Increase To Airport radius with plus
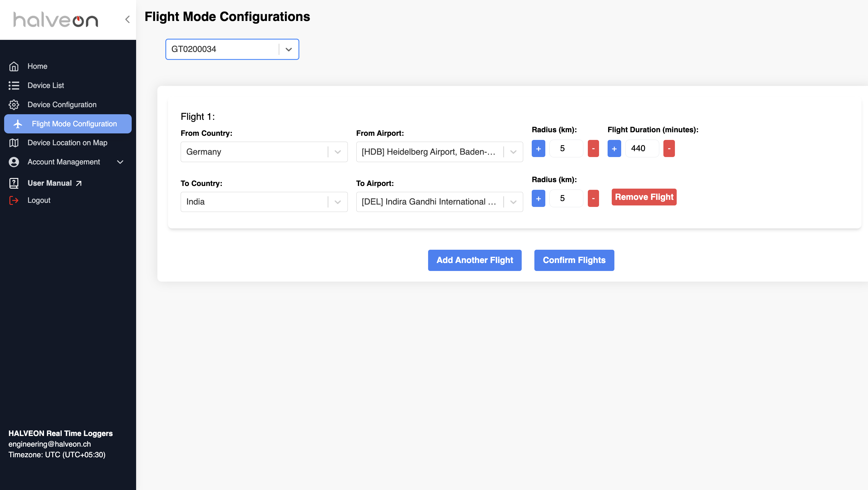Image resolution: width=868 pixels, height=490 pixels. [x=539, y=198]
